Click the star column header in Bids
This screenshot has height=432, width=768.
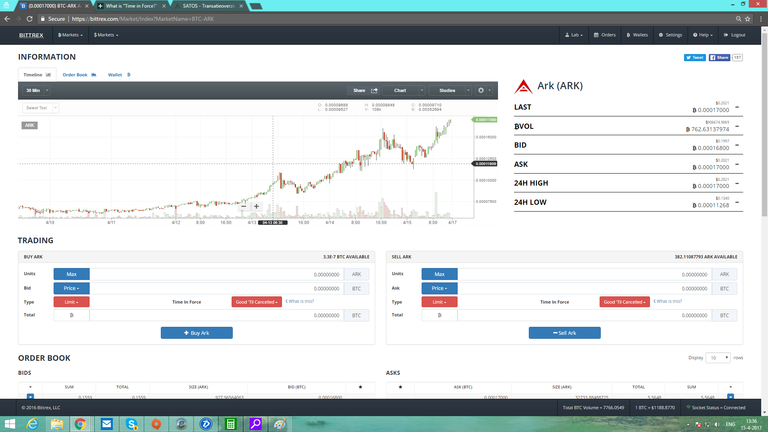[360, 387]
